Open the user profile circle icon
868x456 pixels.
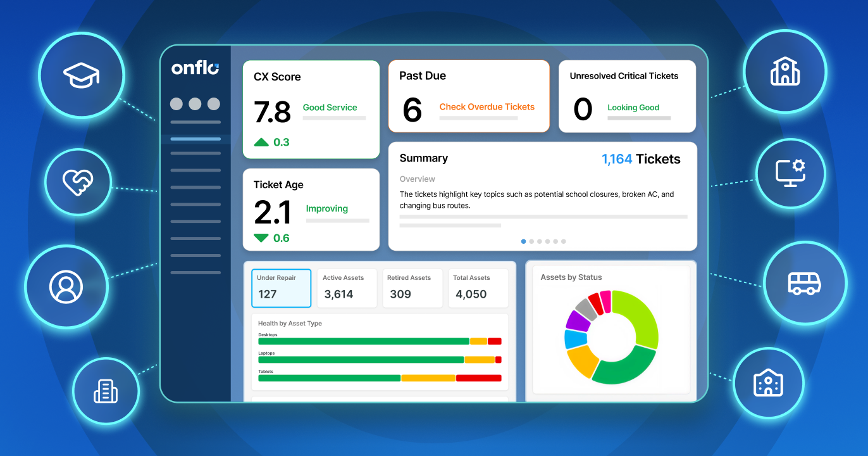click(x=66, y=287)
